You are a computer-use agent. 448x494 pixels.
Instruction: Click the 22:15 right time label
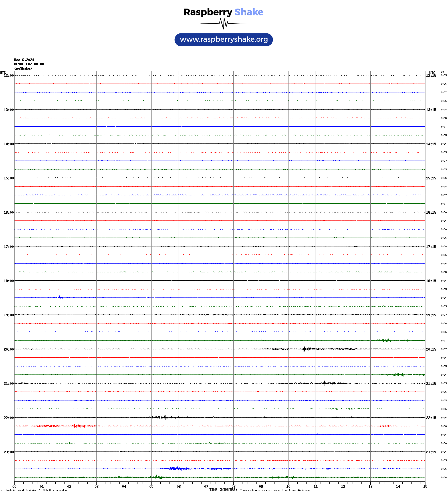431,418
